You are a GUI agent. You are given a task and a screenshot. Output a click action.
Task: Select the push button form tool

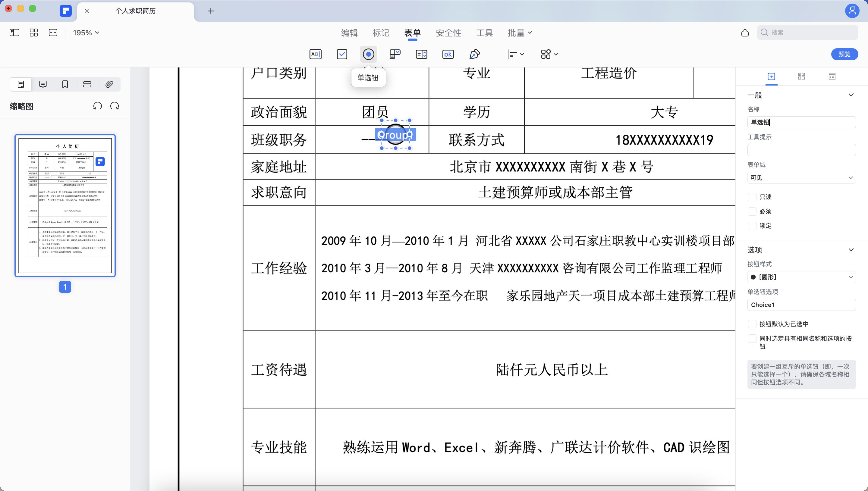pyautogui.click(x=448, y=54)
